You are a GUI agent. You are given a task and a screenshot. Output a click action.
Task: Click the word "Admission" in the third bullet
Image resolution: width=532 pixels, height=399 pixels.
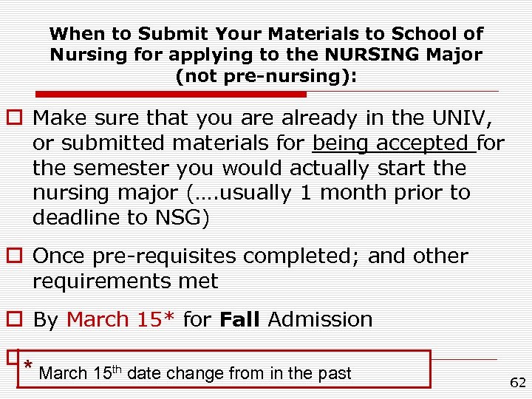click(x=320, y=320)
